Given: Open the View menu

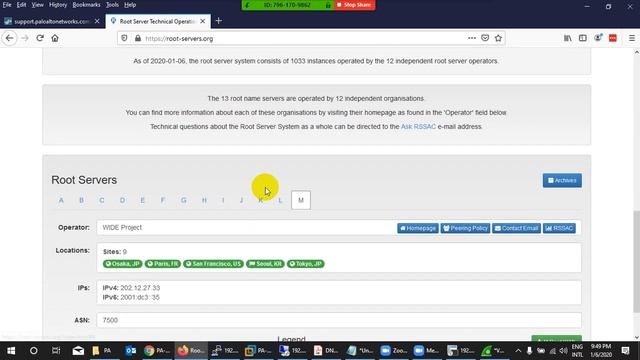Looking at the screenshot, I should coord(38,5).
